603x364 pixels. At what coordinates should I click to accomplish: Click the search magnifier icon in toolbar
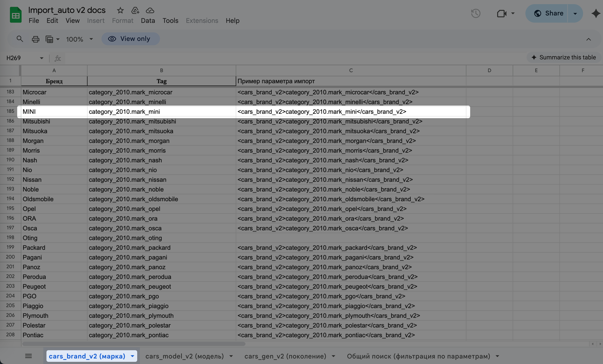pos(20,39)
